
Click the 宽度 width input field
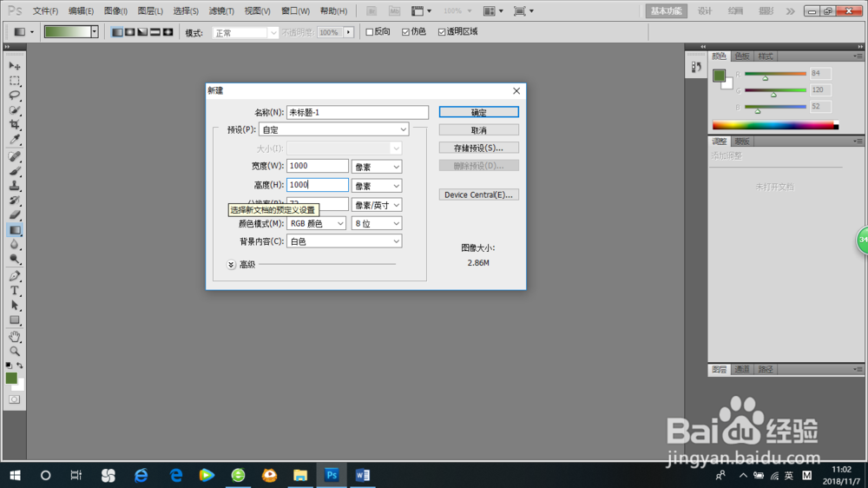(x=317, y=166)
